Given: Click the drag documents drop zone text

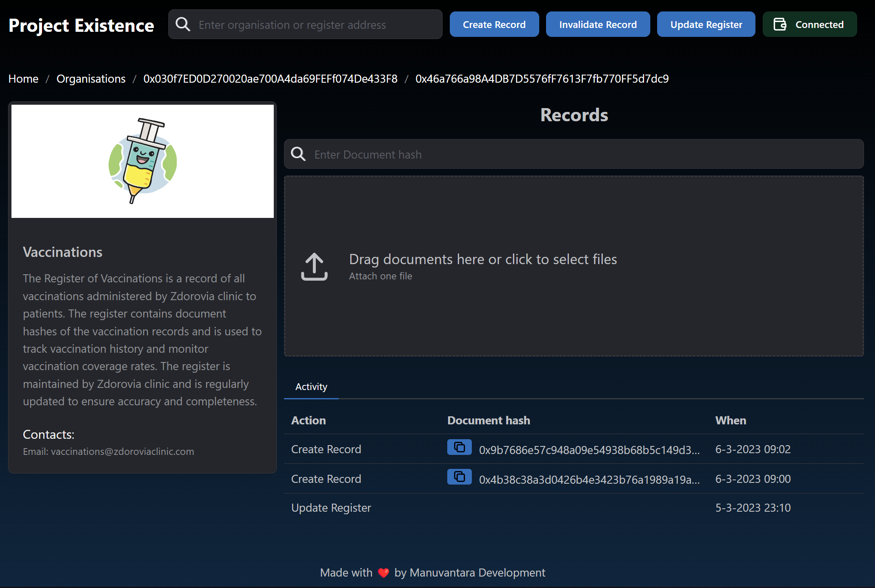Looking at the screenshot, I should [482, 259].
